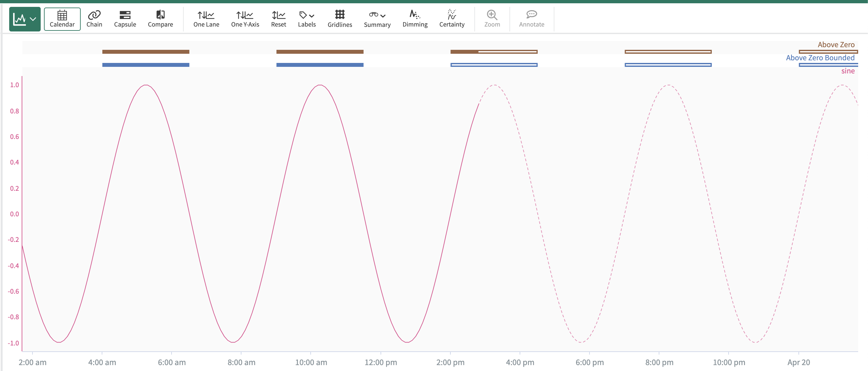Toggle the Calendar view mode
Viewport: 868px width, 371px height.
(62, 19)
